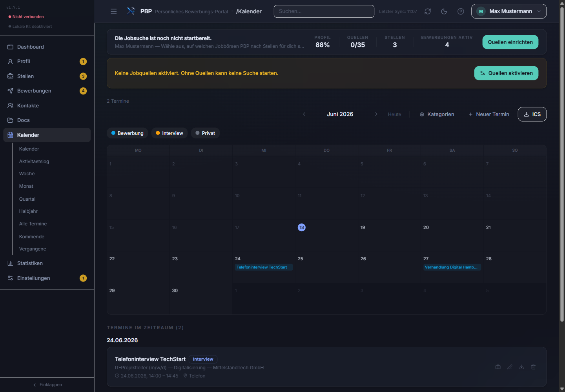Export calendar with the ICS button
Viewport: 565px width, 392px height.
click(532, 114)
